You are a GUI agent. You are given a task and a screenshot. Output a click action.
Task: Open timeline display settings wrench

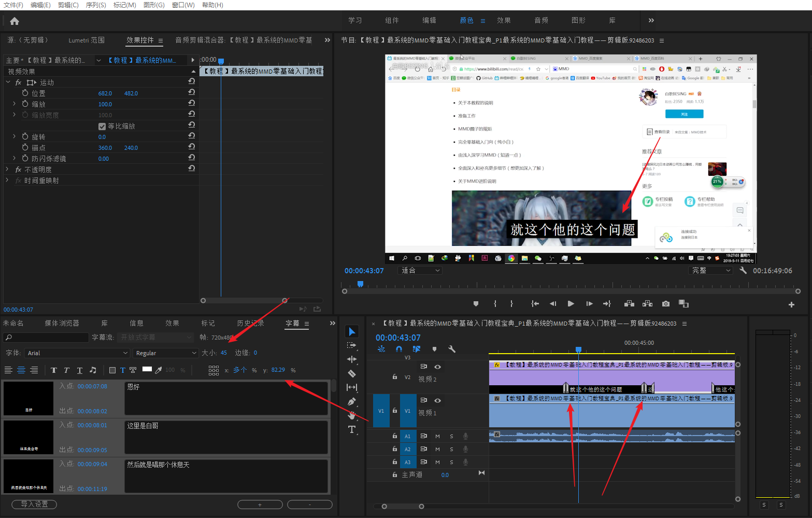452,349
